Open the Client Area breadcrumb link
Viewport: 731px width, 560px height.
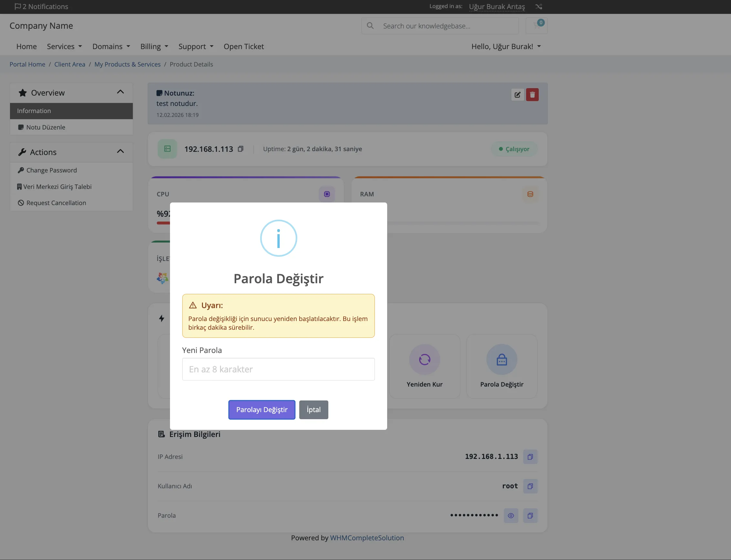point(70,64)
